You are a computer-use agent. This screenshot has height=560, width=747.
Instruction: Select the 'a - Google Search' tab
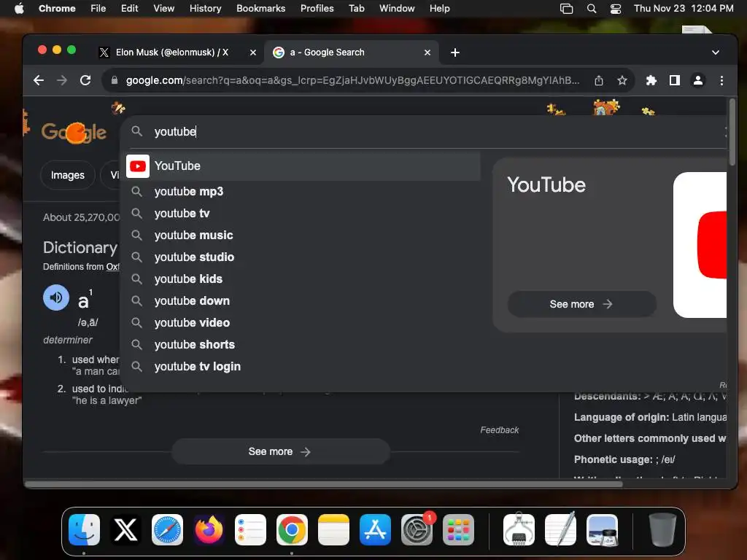[x=351, y=52]
